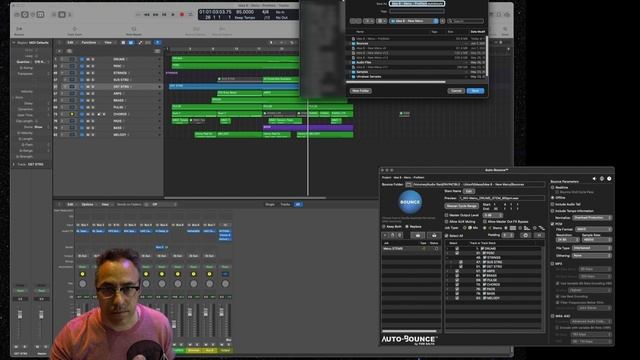Open the Dithering dropdown
The height and width of the screenshot is (360, 640).
pyautogui.click(x=592, y=256)
